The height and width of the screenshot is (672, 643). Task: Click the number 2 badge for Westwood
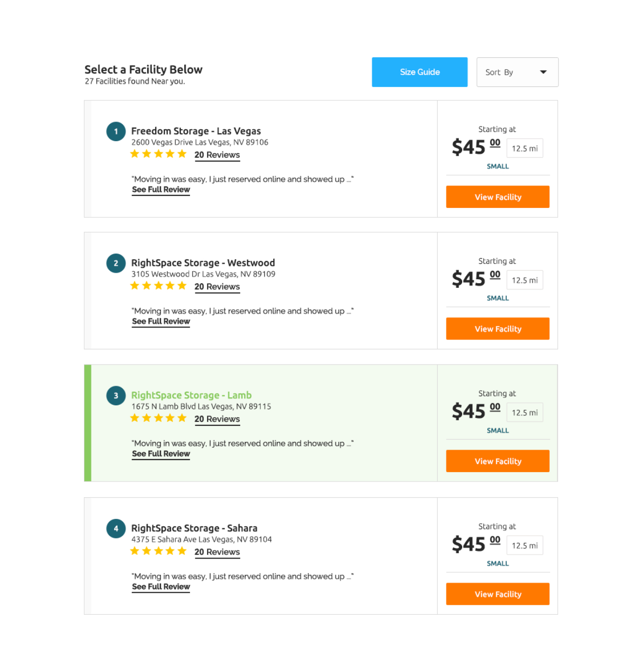(116, 263)
